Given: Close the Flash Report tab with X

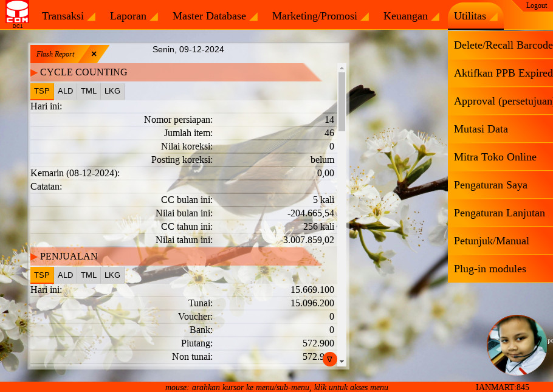Looking at the screenshot, I should [x=94, y=54].
